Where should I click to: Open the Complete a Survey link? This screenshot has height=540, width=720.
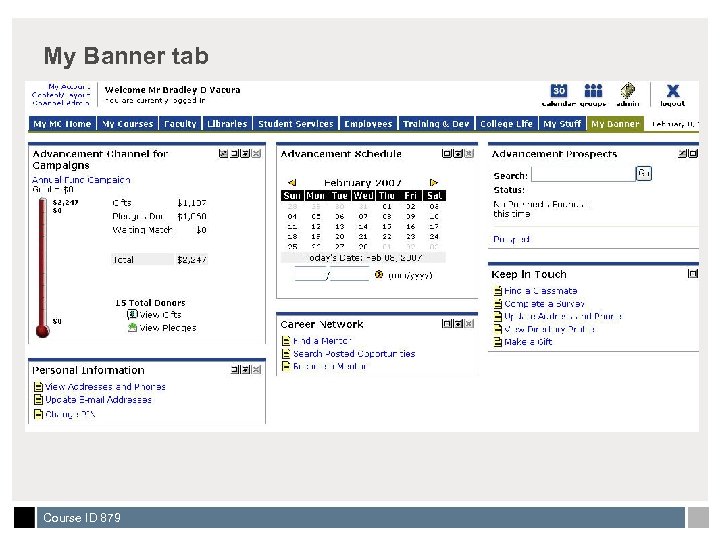pos(544,304)
